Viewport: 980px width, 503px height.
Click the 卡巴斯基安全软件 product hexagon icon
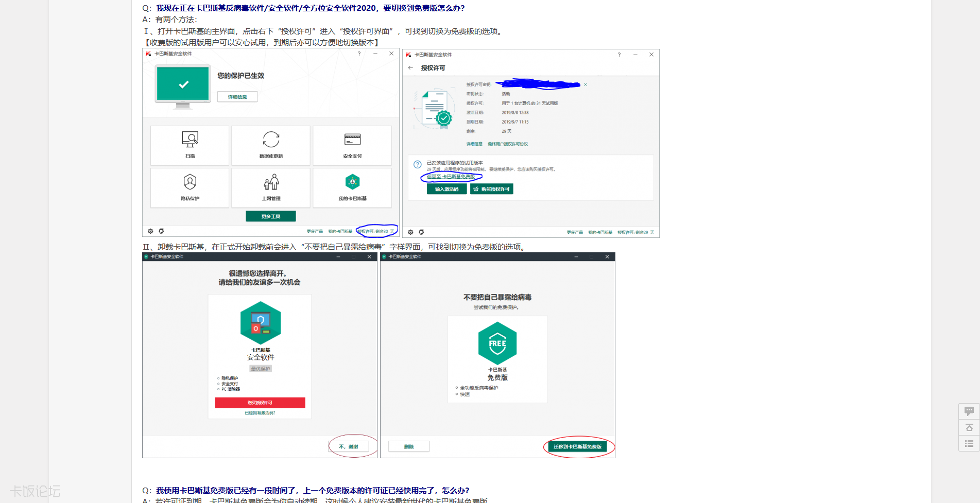click(261, 323)
